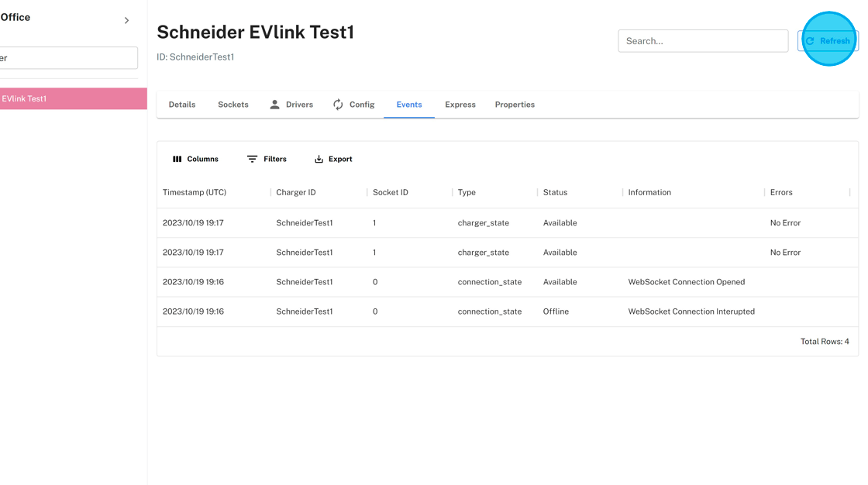Go to the Properties tab
The width and height of the screenshot is (868, 485).
point(515,105)
